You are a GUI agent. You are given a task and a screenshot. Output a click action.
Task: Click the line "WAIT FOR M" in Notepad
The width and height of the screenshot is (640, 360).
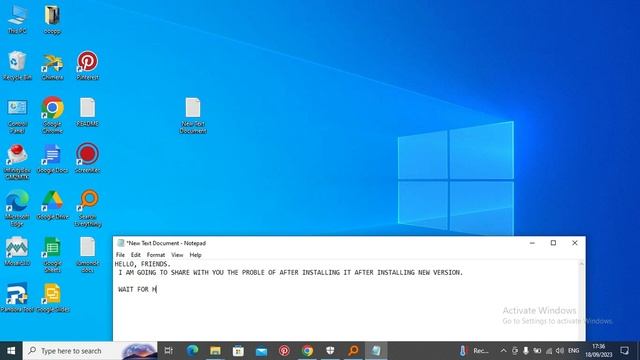point(137,289)
